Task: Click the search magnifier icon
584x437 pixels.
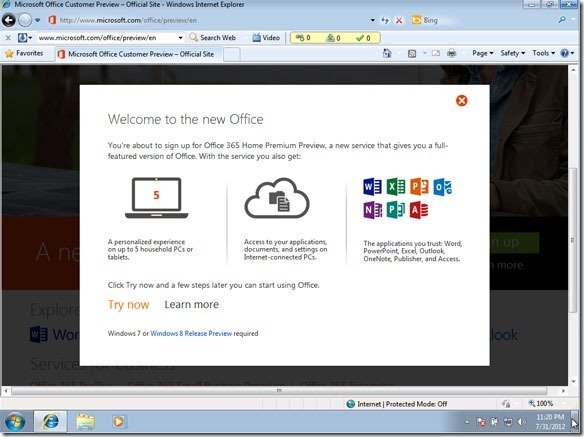Action: click(x=562, y=20)
